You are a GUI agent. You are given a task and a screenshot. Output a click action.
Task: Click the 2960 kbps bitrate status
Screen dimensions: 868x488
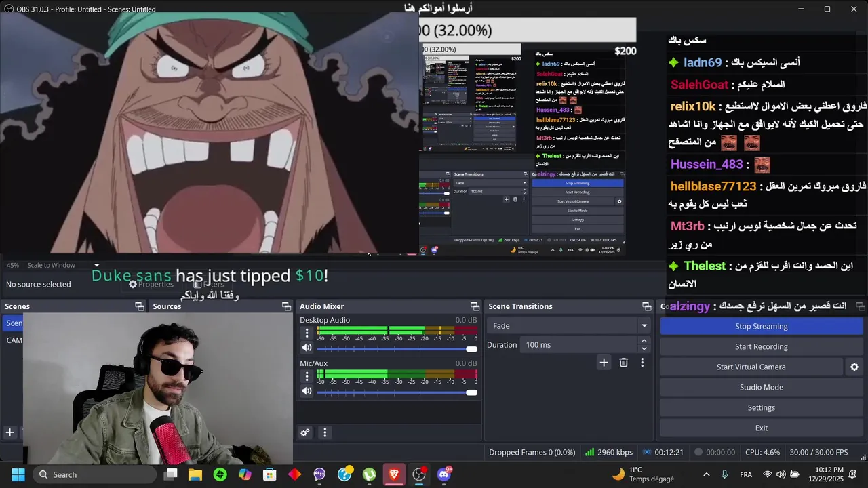pos(609,452)
